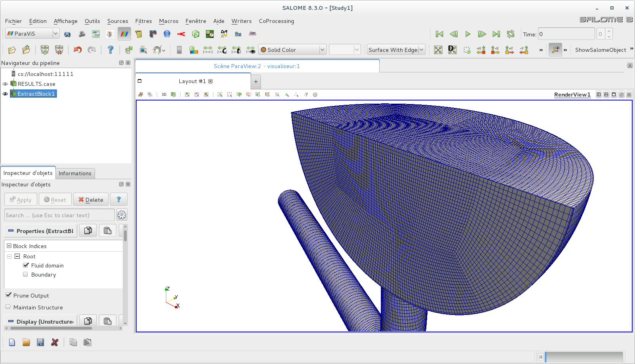Image resolution: width=635 pixels, height=364 pixels.
Task: Rescale to custom data range icon
Action: pyautogui.click(x=222, y=50)
